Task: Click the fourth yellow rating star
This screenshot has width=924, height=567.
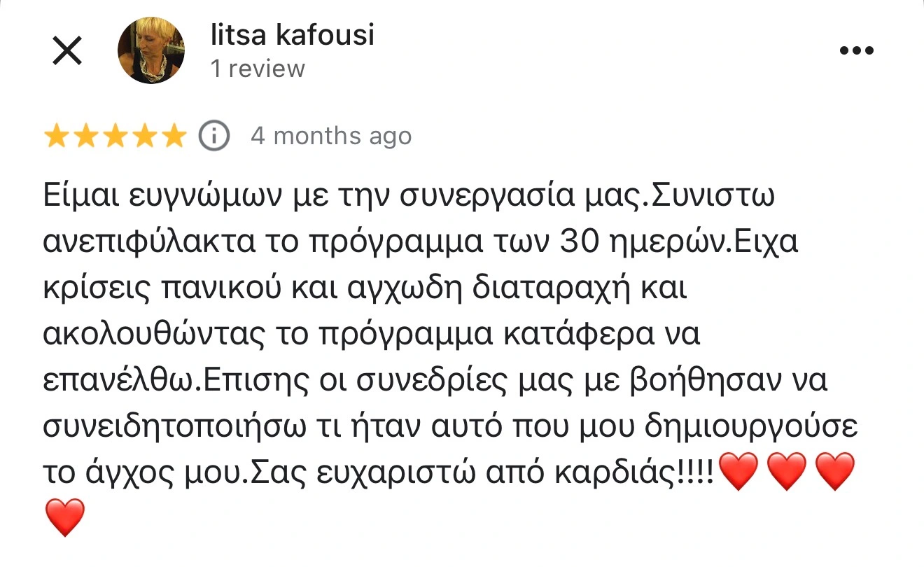Action: point(144,136)
